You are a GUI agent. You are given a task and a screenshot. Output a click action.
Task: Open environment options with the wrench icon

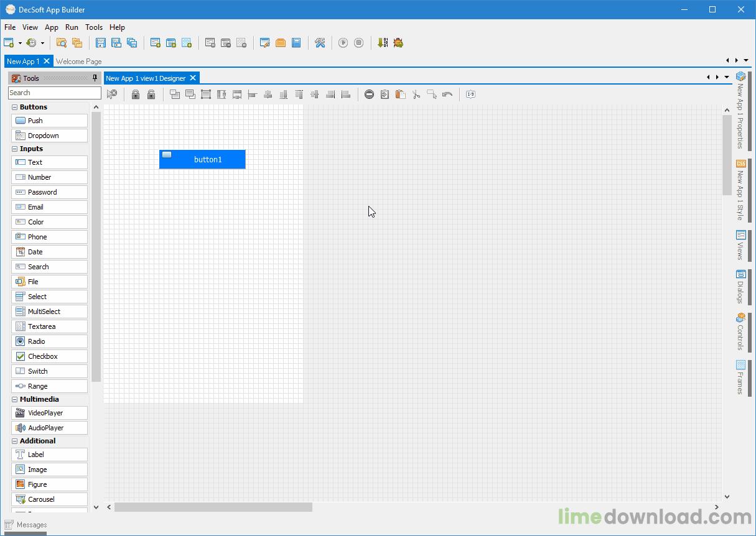(320, 42)
